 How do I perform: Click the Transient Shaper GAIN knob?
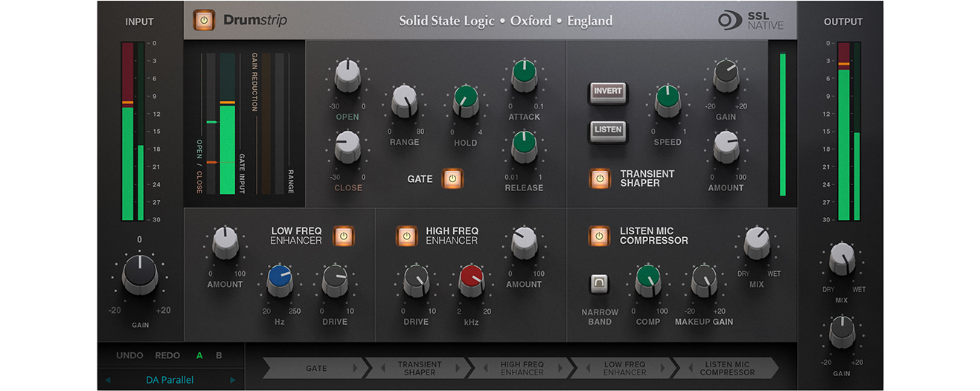click(x=726, y=74)
